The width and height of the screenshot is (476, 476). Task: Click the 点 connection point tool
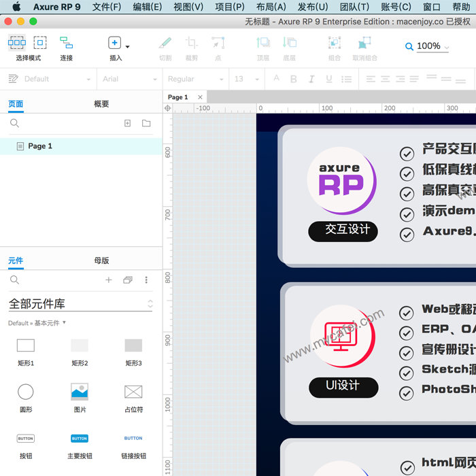[x=218, y=43]
